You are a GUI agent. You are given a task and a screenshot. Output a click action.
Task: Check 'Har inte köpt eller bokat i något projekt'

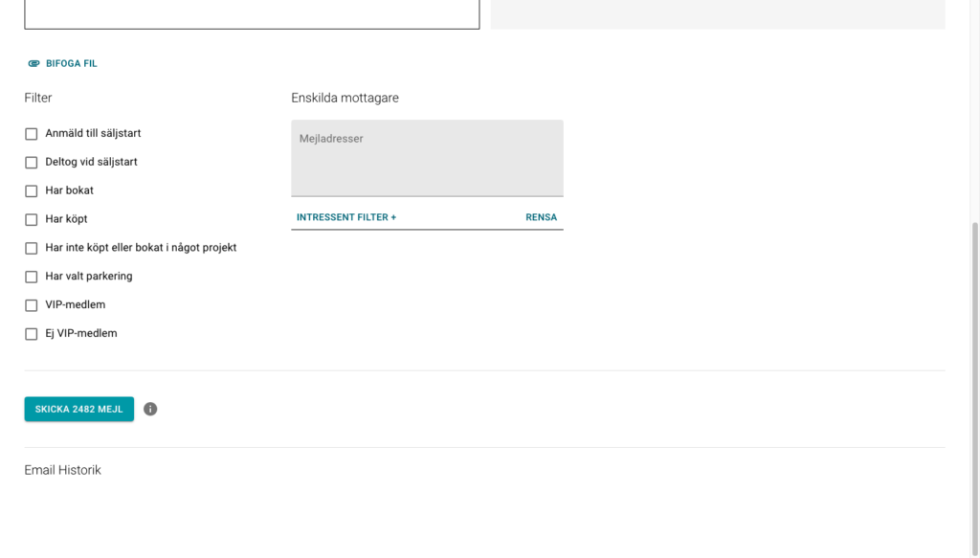click(x=31, y=247)
